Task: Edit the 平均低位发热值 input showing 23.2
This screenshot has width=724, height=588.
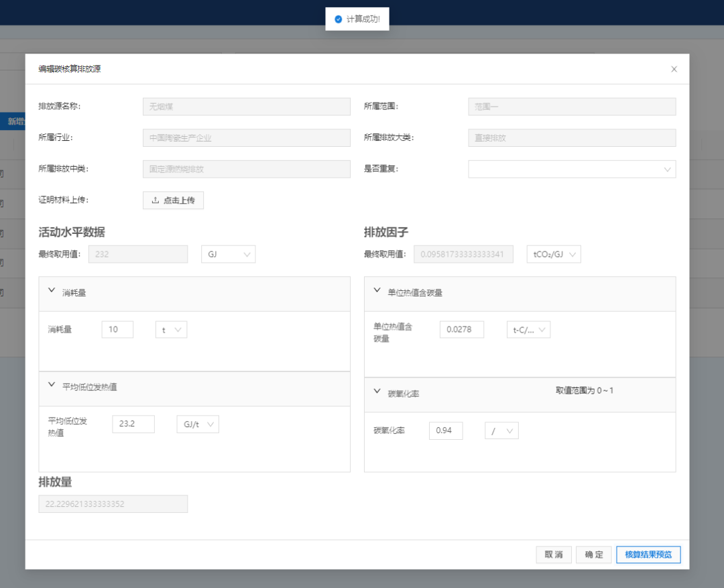Action: [x=133, y=424]
